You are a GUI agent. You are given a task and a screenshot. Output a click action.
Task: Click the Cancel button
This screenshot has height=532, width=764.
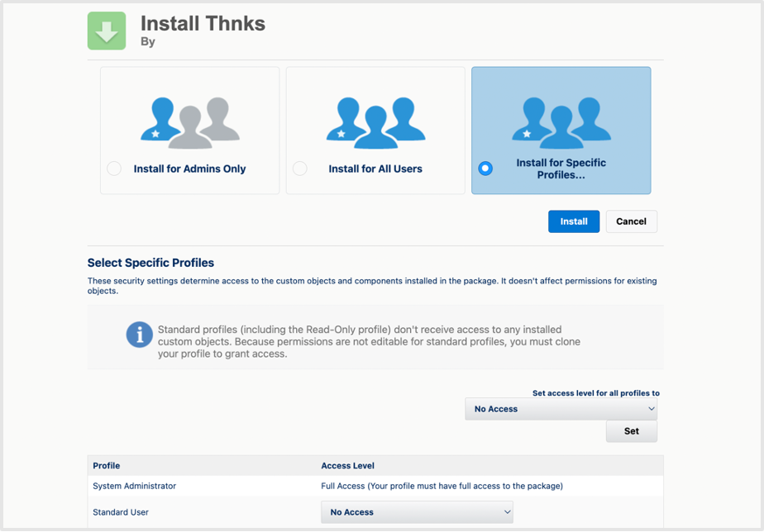click(631, 221)
